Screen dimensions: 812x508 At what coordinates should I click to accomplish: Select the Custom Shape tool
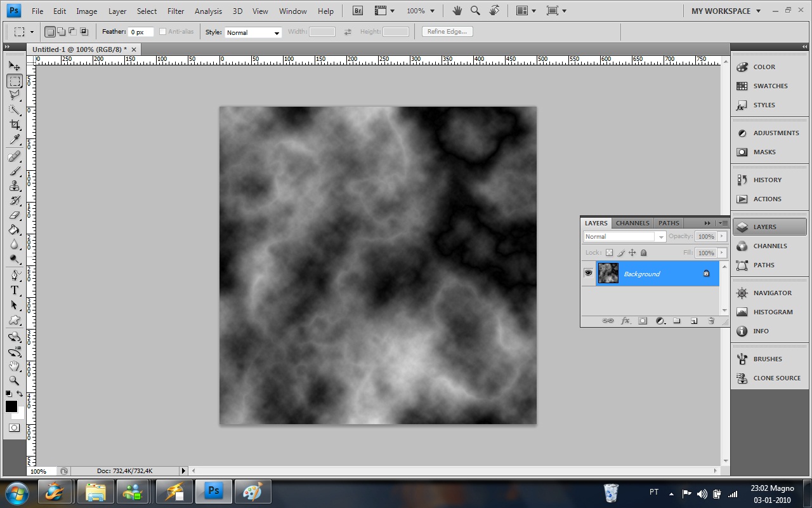(x=14, y=320)
